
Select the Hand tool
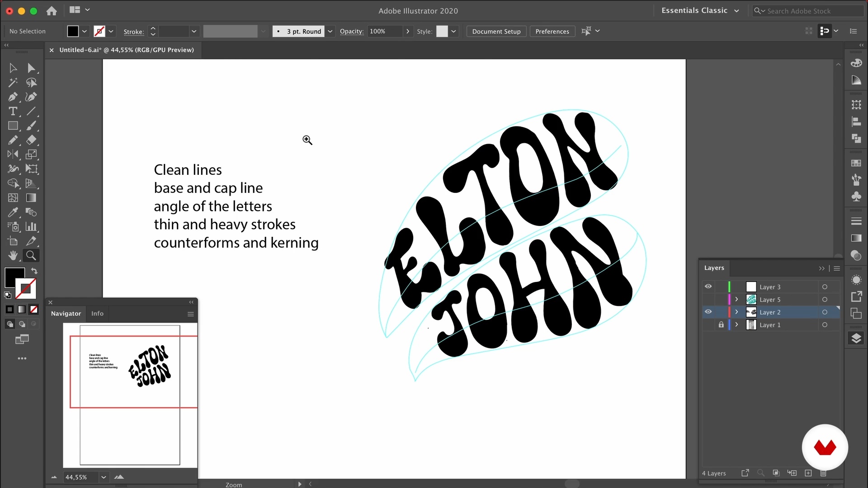pyautogui.click(x=13, y=256)
